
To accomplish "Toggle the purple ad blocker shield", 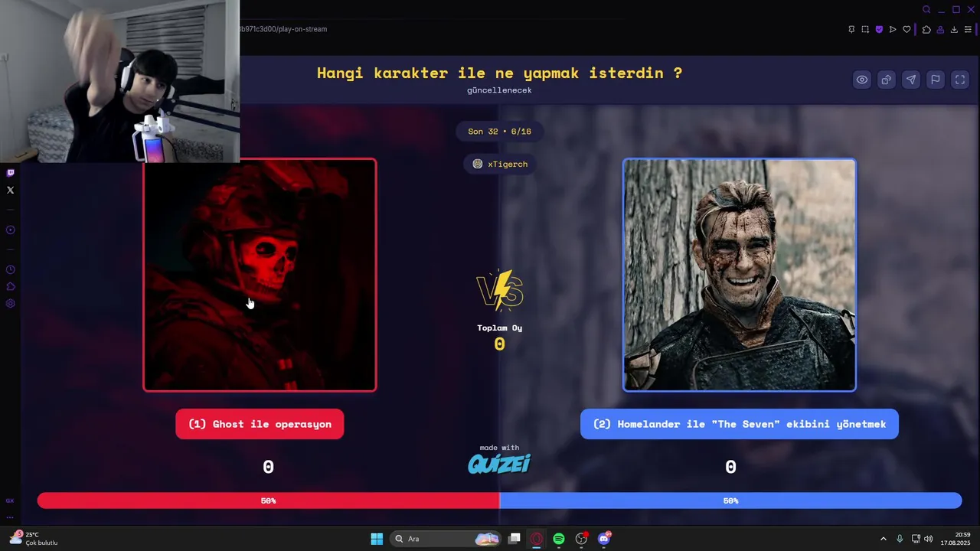I will click(879, 29).
